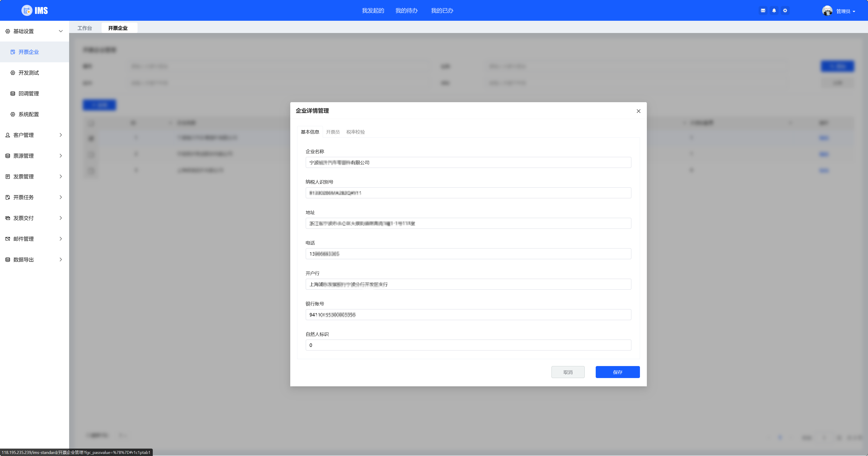Switch to the 税率校验 tab
The height and width of the screenshot is (456, 868).
[x=355, y=132]
